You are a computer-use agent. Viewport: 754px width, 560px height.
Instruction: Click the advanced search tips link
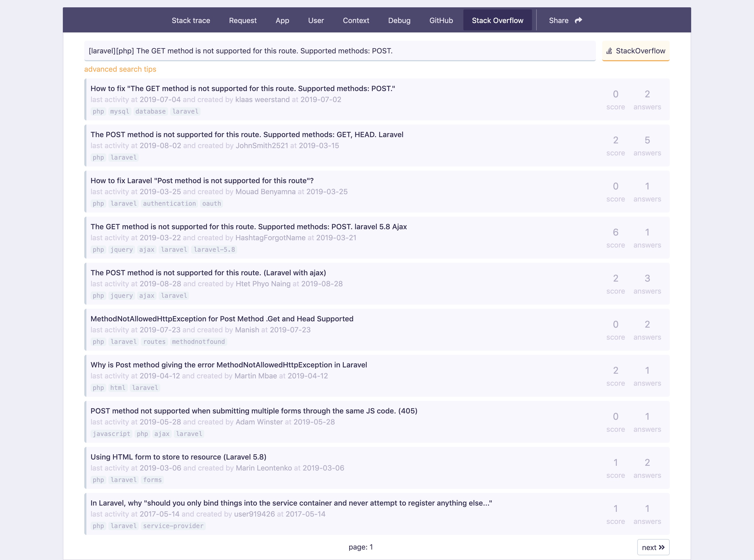(x=121, y=69)
